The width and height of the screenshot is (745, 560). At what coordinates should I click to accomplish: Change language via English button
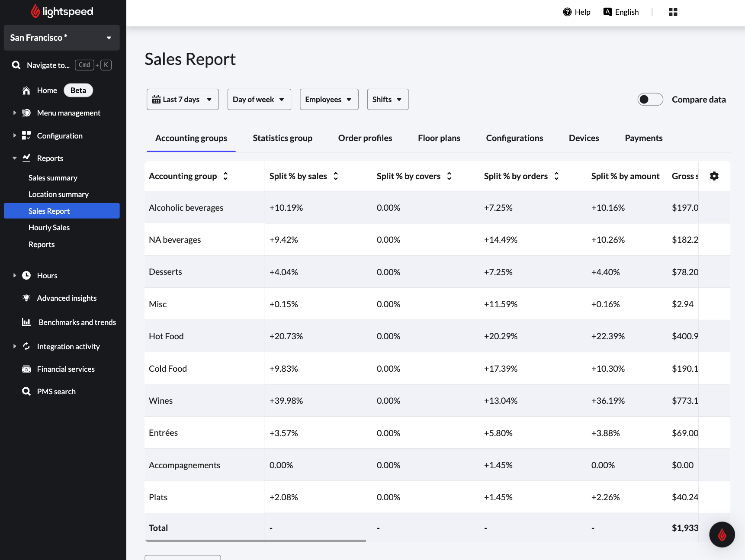tap(621, 12)
